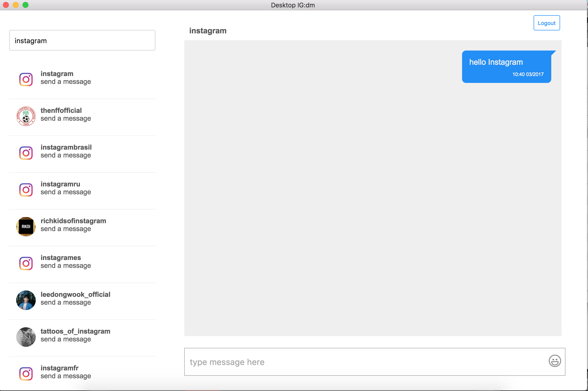This screenshot has height=391, width=588.
Task: Select leedongwook_official profile photo
Action: (26, 300)
